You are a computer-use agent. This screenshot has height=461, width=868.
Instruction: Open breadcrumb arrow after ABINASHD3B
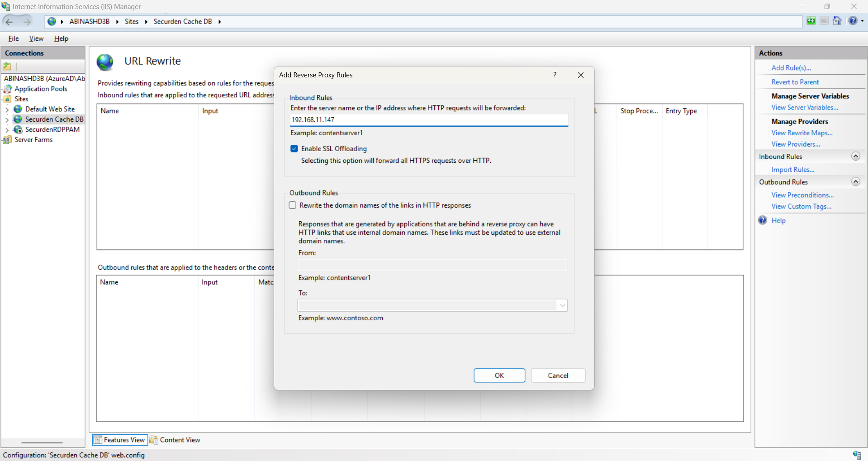[x=117, y=22]
